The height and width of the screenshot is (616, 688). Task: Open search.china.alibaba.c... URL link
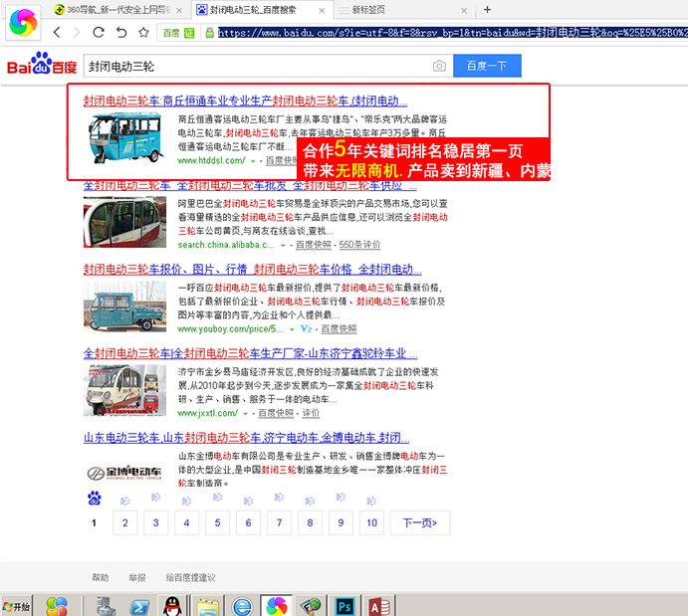coord(226,245)
